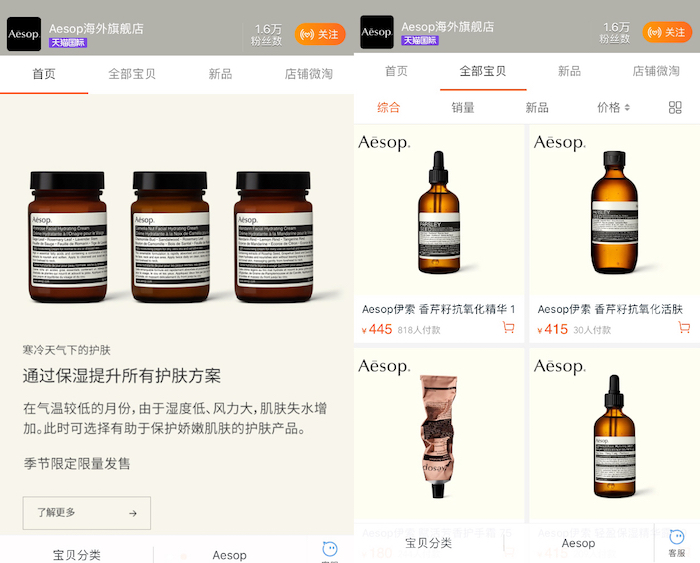Open 香芹籽抗氧化活肤 product title

610,309
